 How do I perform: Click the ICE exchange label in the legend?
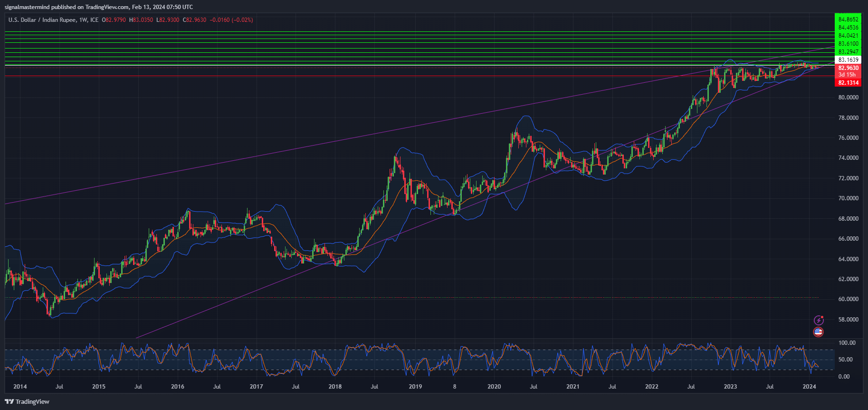pyautogui.click(x=94, y=20)
